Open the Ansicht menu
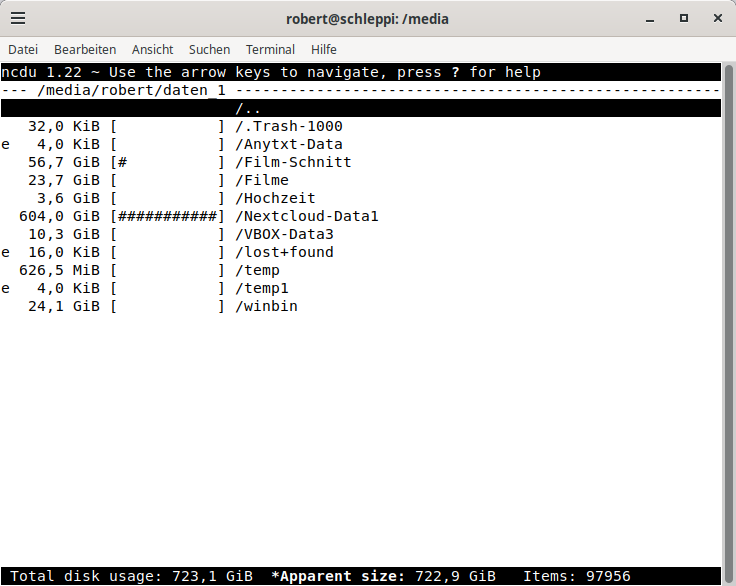Image resolution: width=736 pixels, height=586 pixels. pos(152,49)
